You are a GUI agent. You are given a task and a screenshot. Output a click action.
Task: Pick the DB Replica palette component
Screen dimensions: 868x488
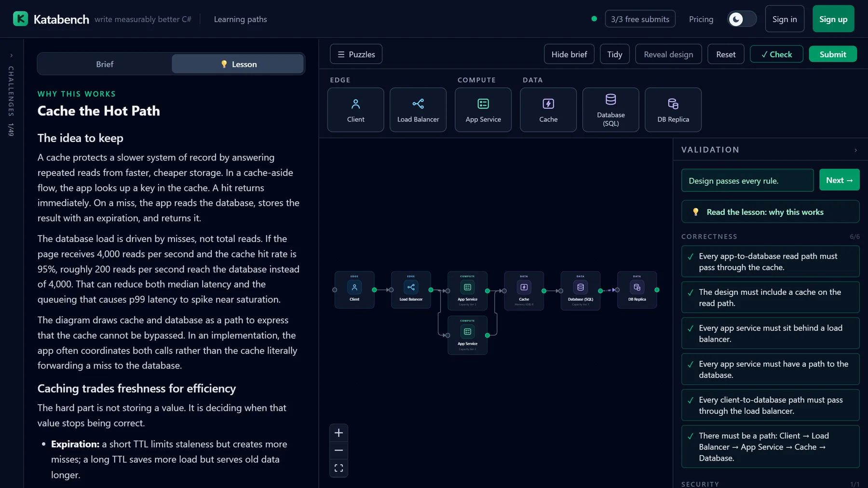click(x=673, y=110)
